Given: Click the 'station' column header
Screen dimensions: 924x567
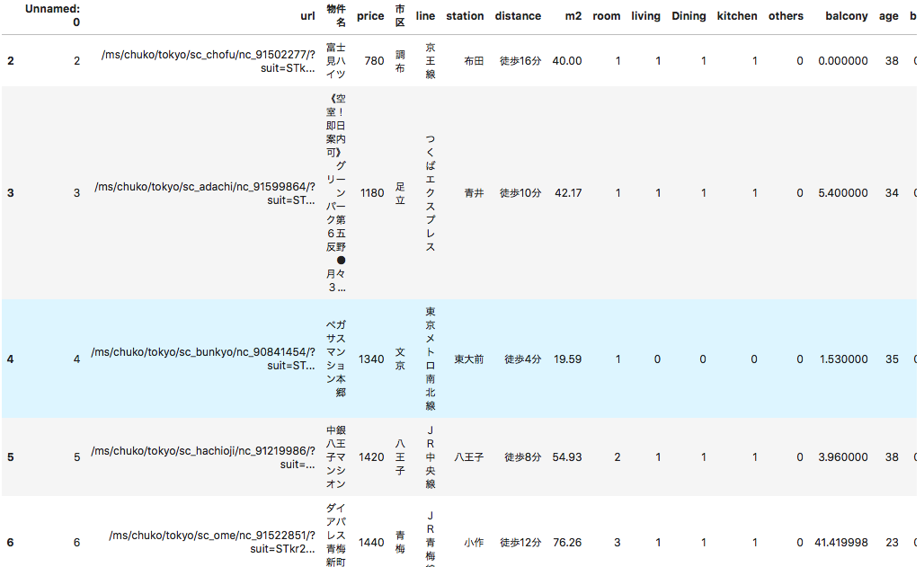Looking at the screenshot, I should (x=465, y=16).
